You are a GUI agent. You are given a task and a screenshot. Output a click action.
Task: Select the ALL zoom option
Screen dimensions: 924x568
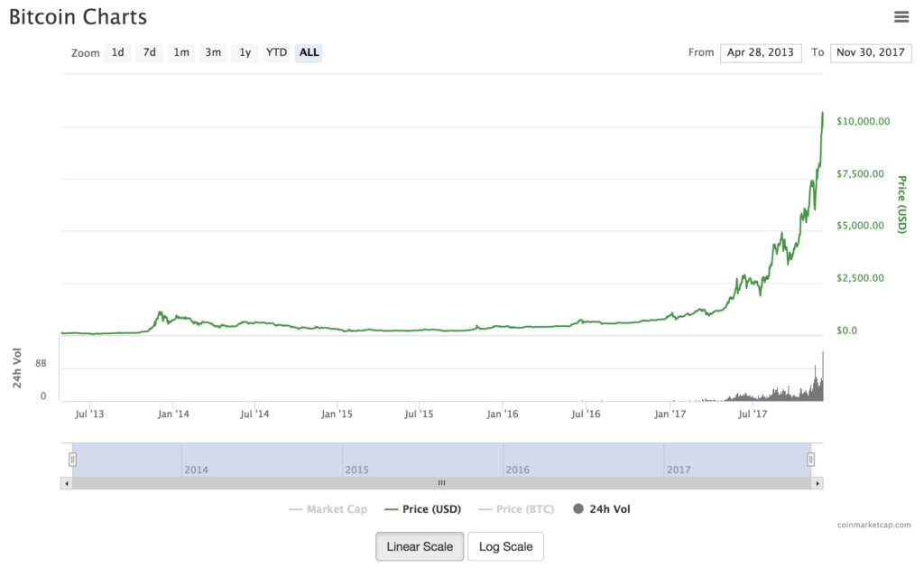pyautogui.click(x=309, y=52)
